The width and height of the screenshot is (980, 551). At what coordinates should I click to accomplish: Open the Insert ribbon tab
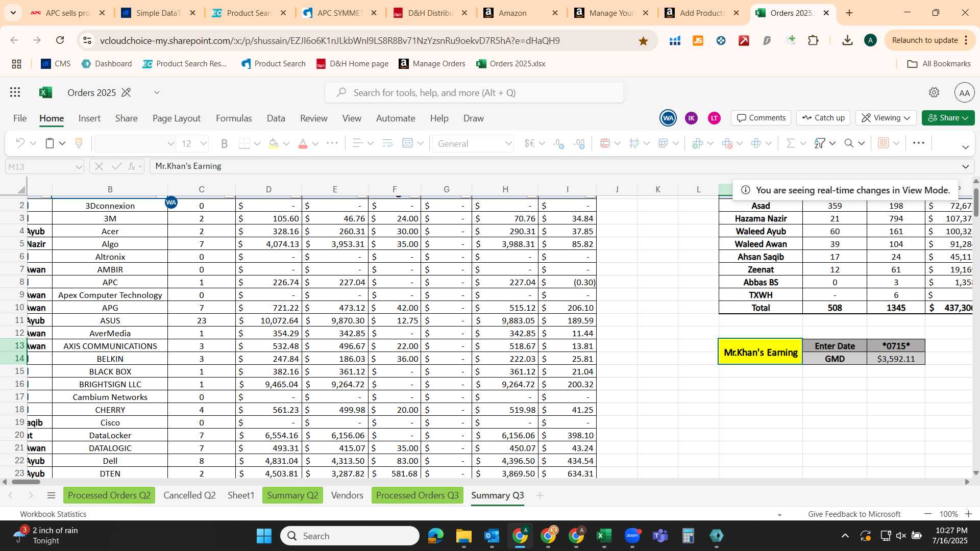coord(89,118)
